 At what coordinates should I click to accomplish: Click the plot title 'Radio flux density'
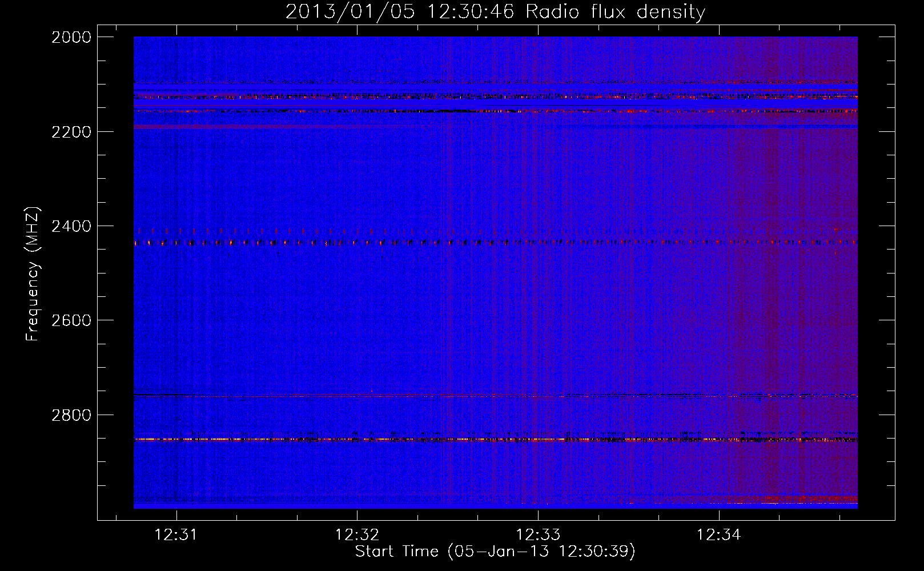pyautogui.click(x=615, y=12)
